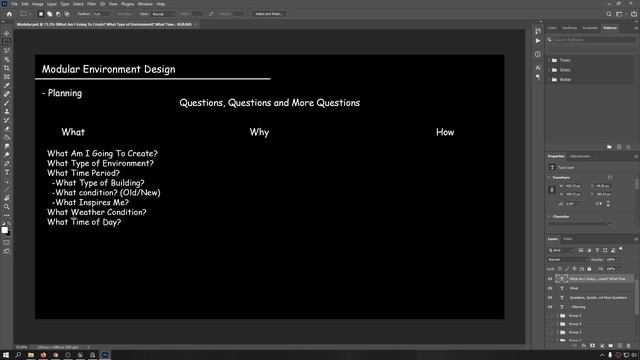Expand Group 4 in Layers panel
640x360 pixels.
click(x=558, y=324)
